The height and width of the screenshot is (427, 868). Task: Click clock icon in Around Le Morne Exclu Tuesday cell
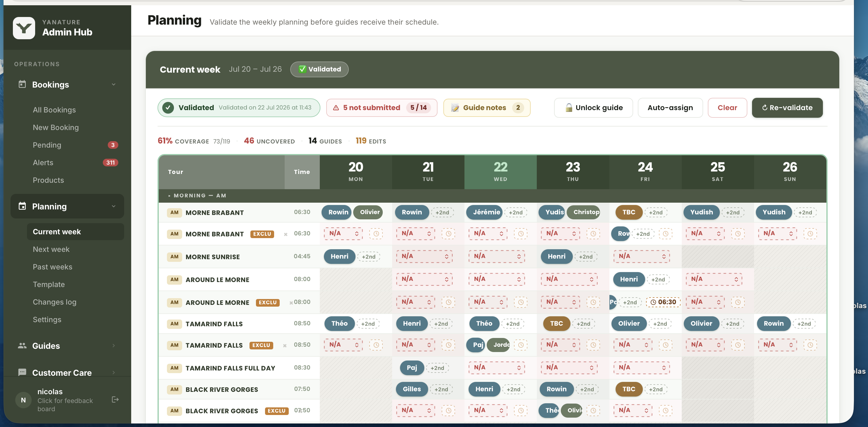click(448, 302)
